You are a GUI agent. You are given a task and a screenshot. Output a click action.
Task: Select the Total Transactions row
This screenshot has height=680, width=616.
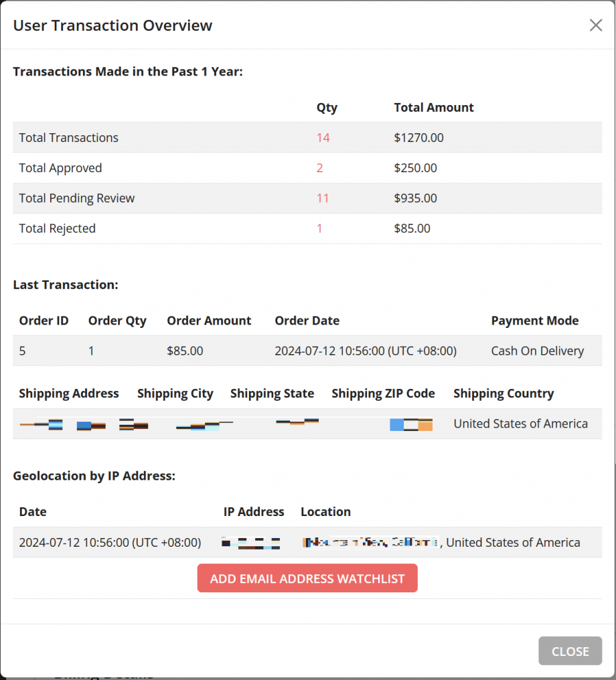click(x=68, y=138)
